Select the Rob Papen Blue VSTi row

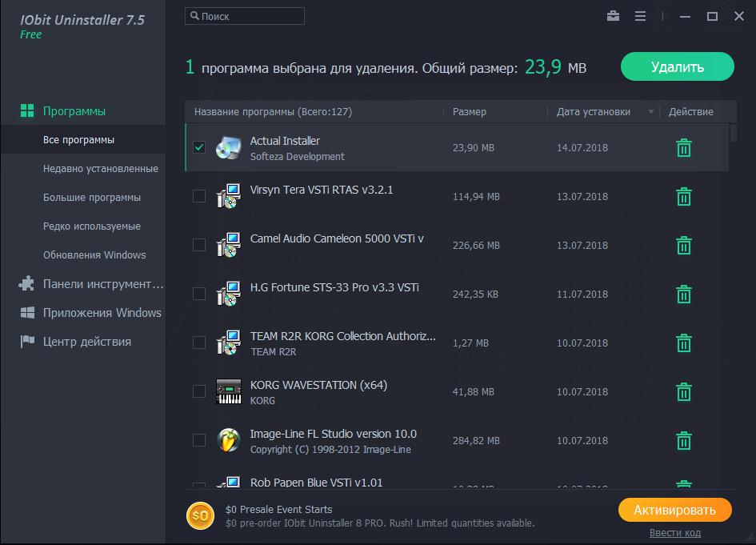(457, 483)
